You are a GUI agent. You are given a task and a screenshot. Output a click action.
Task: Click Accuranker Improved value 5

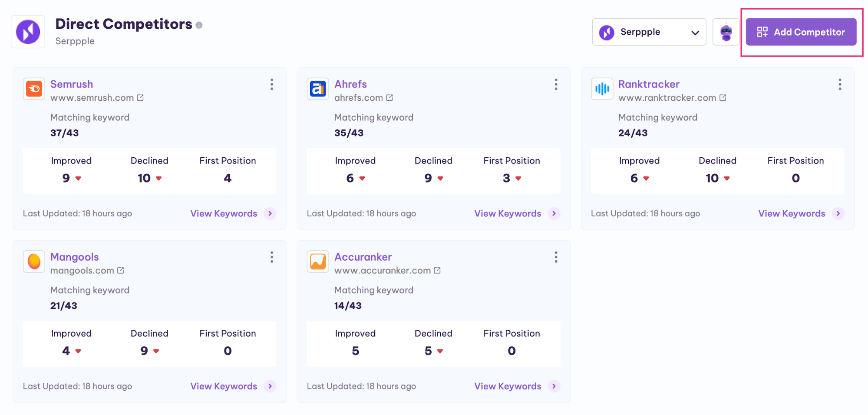(x=356, y=351)
